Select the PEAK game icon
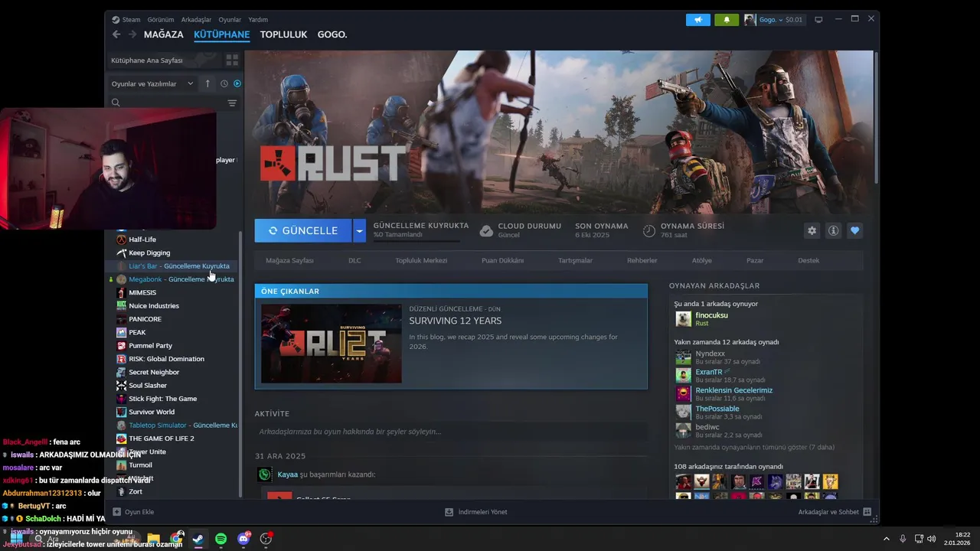 (121, 332)
